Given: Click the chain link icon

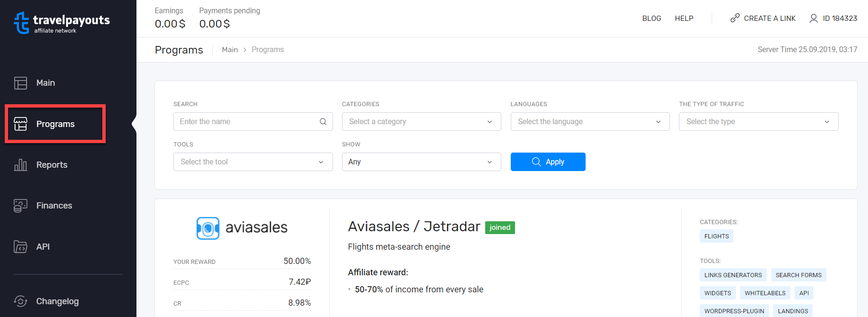Looking at the screenshot, I should 735,18.
